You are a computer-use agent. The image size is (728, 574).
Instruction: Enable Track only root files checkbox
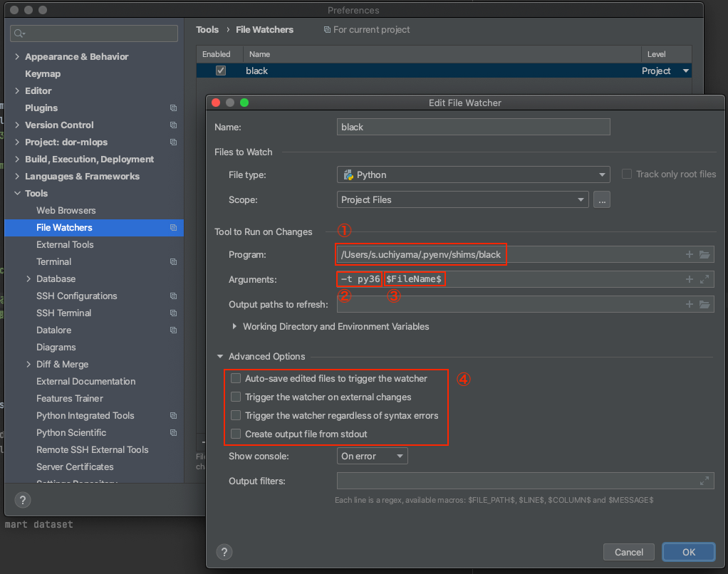tap(627, 174)
